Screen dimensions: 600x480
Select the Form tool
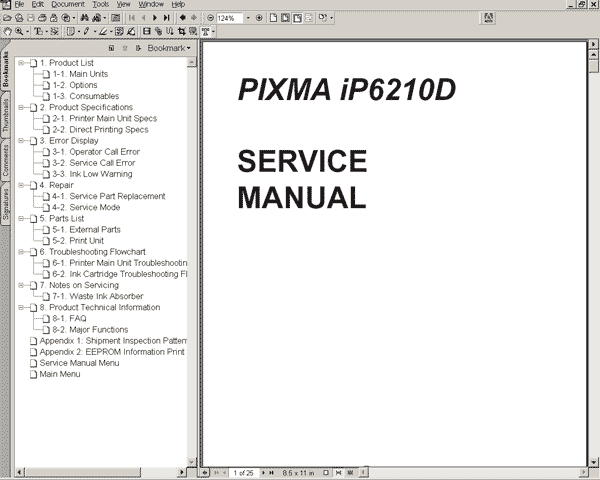[193, 31]
